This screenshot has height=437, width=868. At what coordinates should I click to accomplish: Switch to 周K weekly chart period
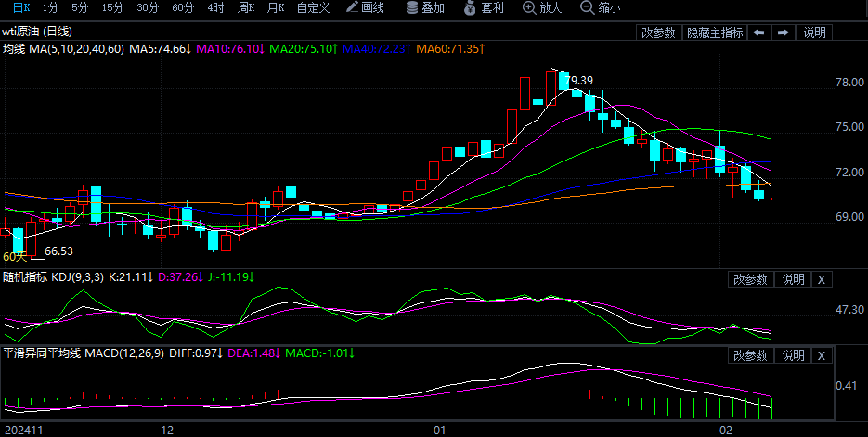coord(246,8)
